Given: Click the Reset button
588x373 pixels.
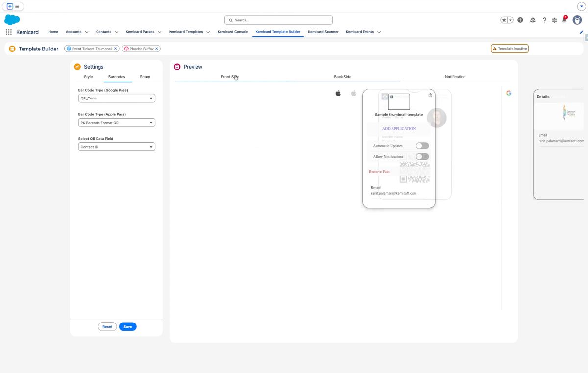Looking at the screenshot, I should click(107, 327).
